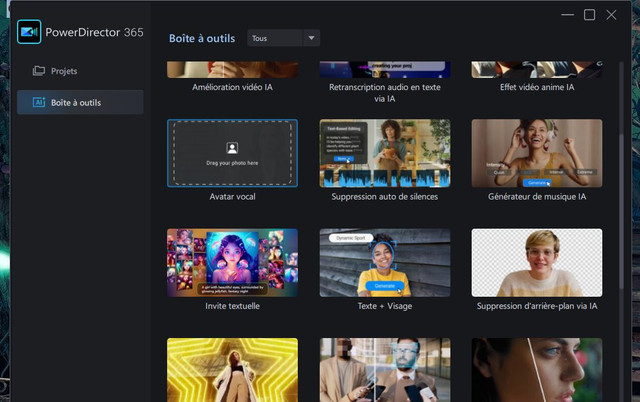Click the toolbox vertical scrollbar

[621, 212]
